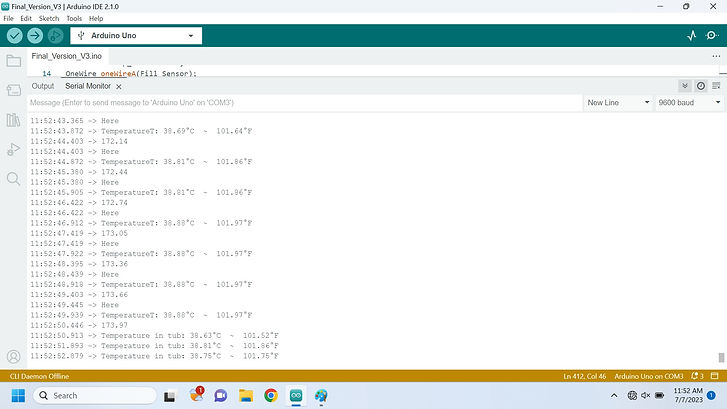Click the Arduino IDE taskbar icon
The width and height of the screenshot is (727, 409).
[x=296, y=396]
